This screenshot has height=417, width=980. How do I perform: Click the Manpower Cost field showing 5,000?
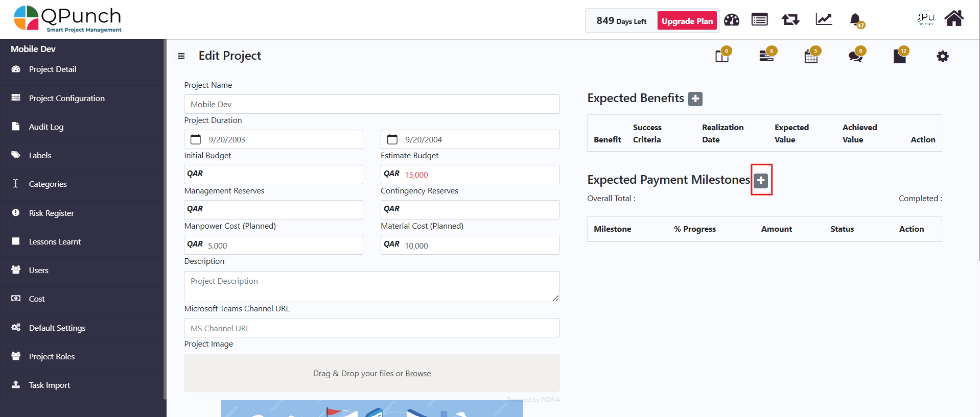(x=273, y=245)
